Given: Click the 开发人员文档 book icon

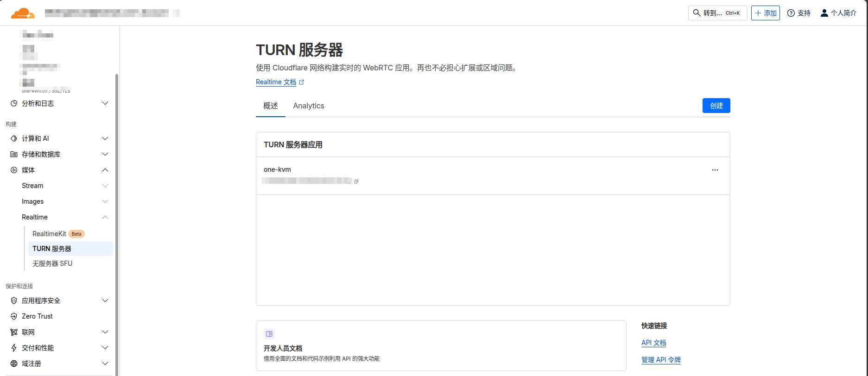Looking at the screenshot, I should click(269, 334).
